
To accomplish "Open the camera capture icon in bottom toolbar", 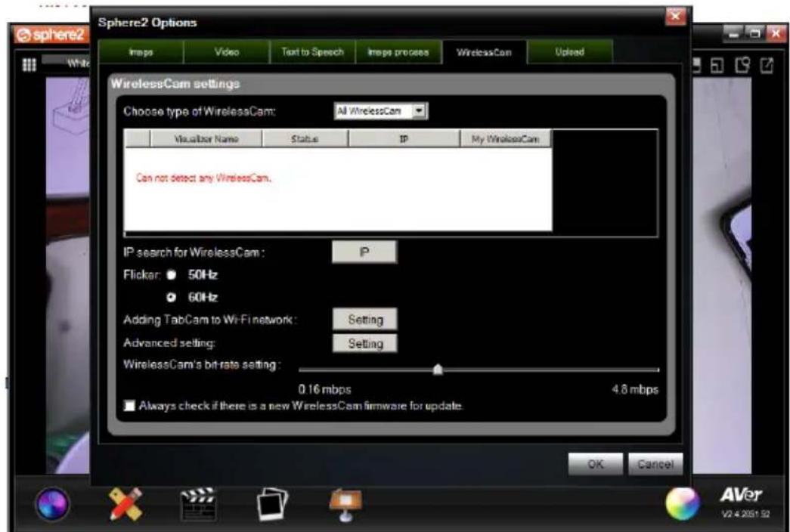I will (x=51, y=504).
